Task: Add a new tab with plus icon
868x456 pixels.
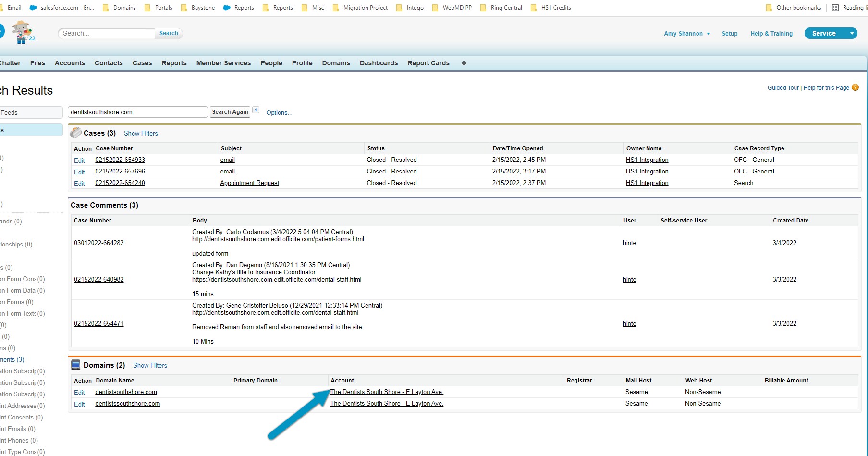Action: click(x=464, y=63)
